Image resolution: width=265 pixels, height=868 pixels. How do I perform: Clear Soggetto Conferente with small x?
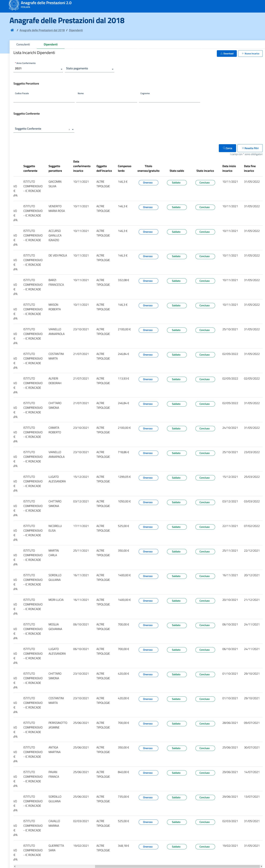pos(69,130)
